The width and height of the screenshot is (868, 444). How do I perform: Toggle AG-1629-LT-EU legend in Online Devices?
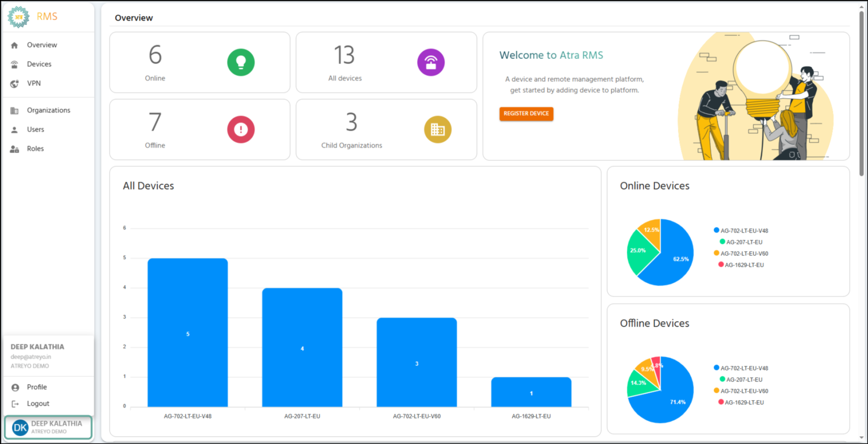tap(743, 265)
